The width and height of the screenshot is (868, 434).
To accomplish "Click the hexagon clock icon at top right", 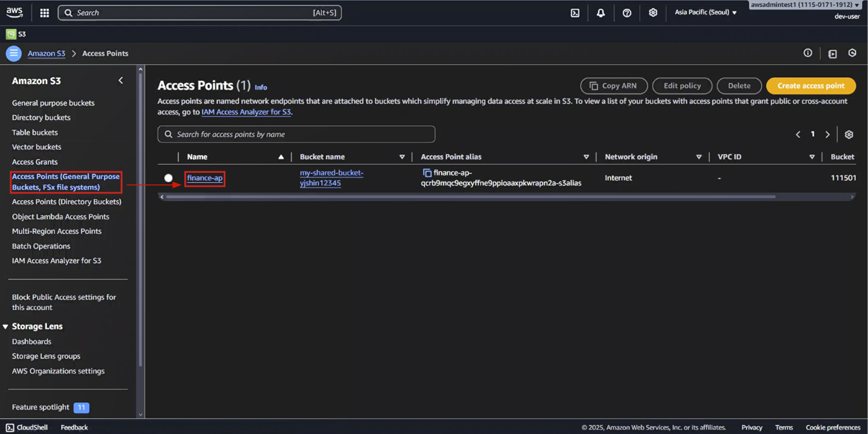I will click(853, 53).
